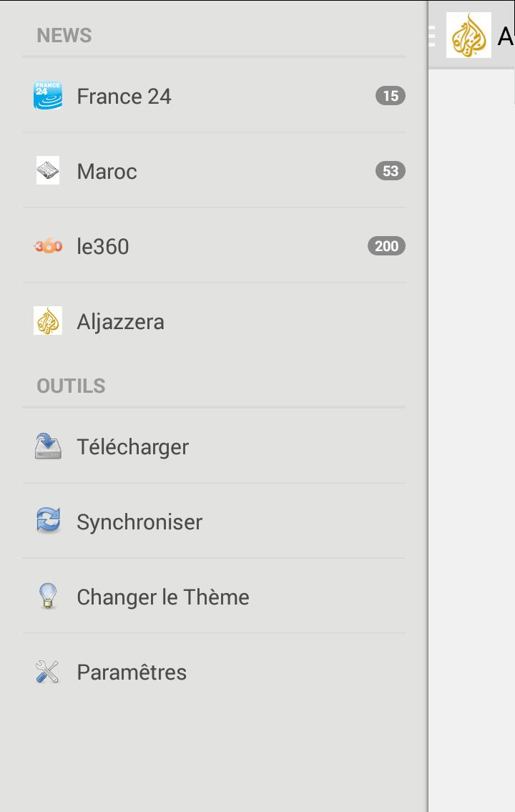The height and width of the screenshot is (812, 515).
Task: Click the Synchroniser refresh arrows icon
Action: pyautogui.click(x=48, y=522)
